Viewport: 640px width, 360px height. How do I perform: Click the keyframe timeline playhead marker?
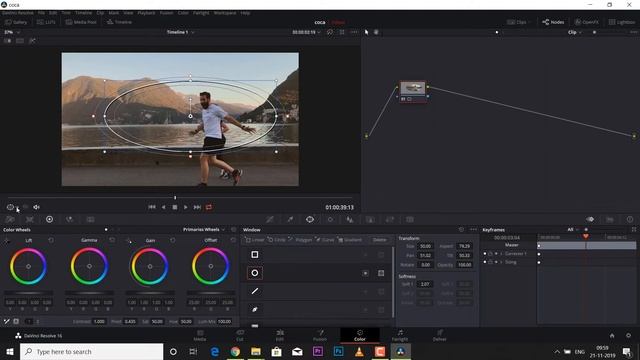pos(586,236)
